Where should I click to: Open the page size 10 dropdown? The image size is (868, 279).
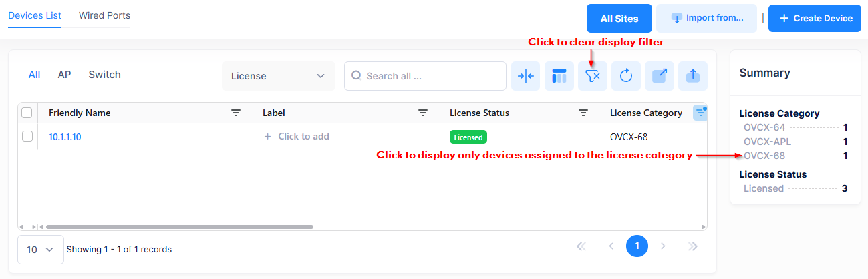click(x=40, y=250)
